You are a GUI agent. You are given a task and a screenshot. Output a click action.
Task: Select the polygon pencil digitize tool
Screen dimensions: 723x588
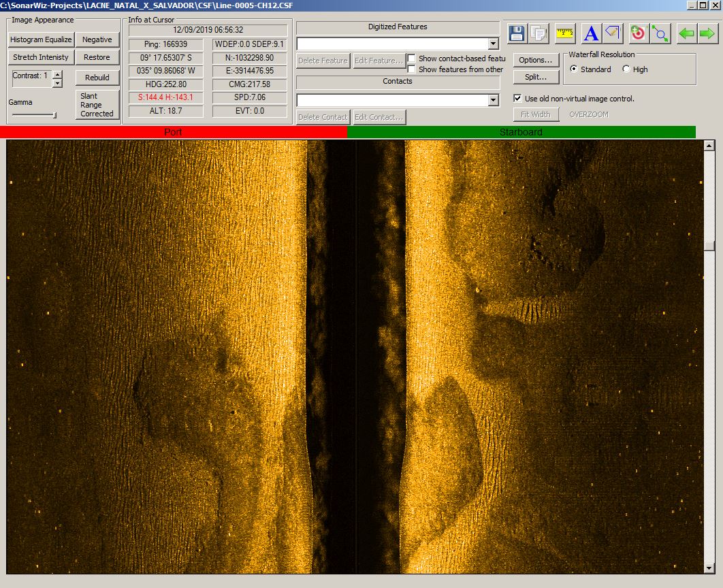pyautogui.click(x=613, y=33)
